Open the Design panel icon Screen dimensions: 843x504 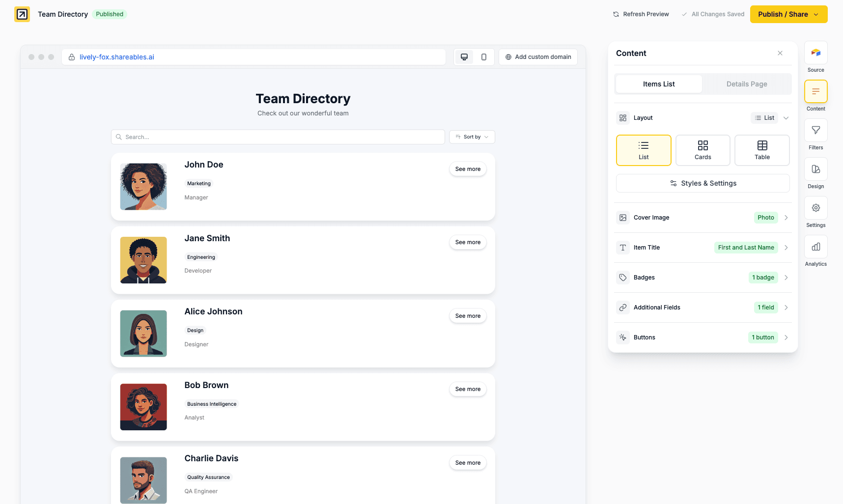(x=815, y=168)
